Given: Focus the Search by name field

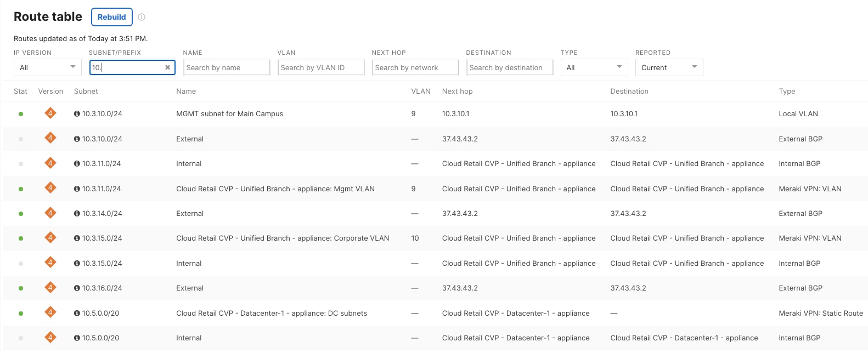Looking at the screenshot, I should pyautogui.click(x=227, y=67).
